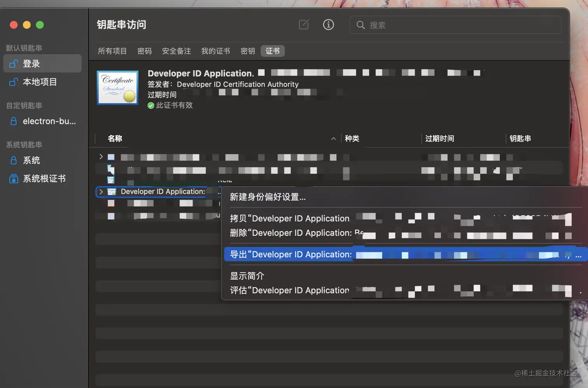Viewport: 588px width, 388px height.
Task: Click the compose new note icon
Action: pyautogui.click(x=304, y=24)
